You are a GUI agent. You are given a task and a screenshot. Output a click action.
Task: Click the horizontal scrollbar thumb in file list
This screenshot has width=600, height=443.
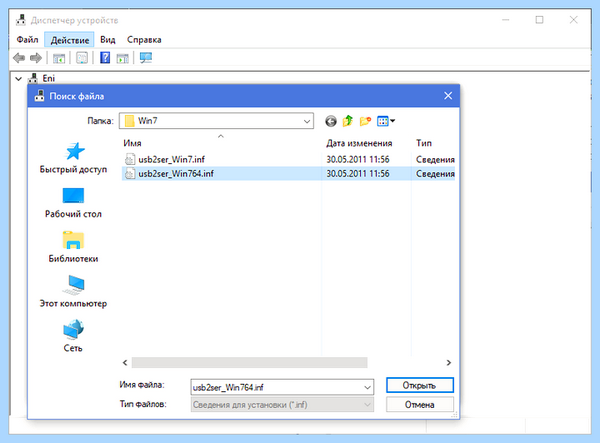tap(249, 362)
